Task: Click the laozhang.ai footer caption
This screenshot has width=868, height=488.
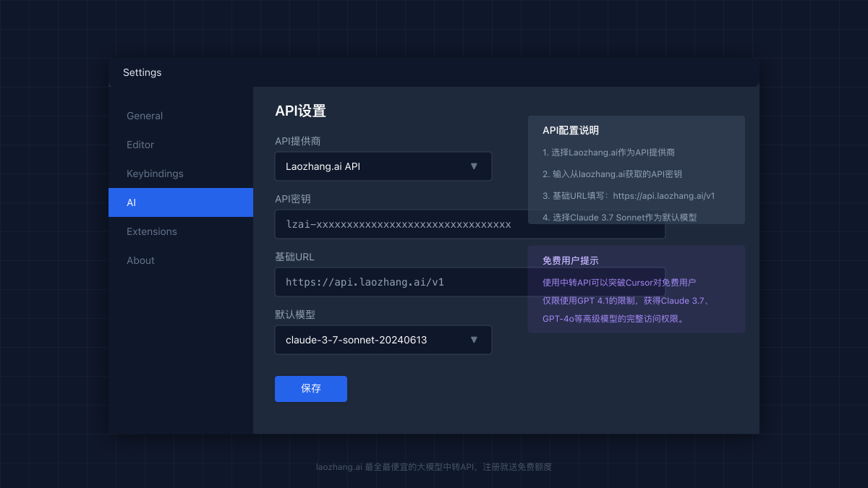Action: (x=434, y=467)
